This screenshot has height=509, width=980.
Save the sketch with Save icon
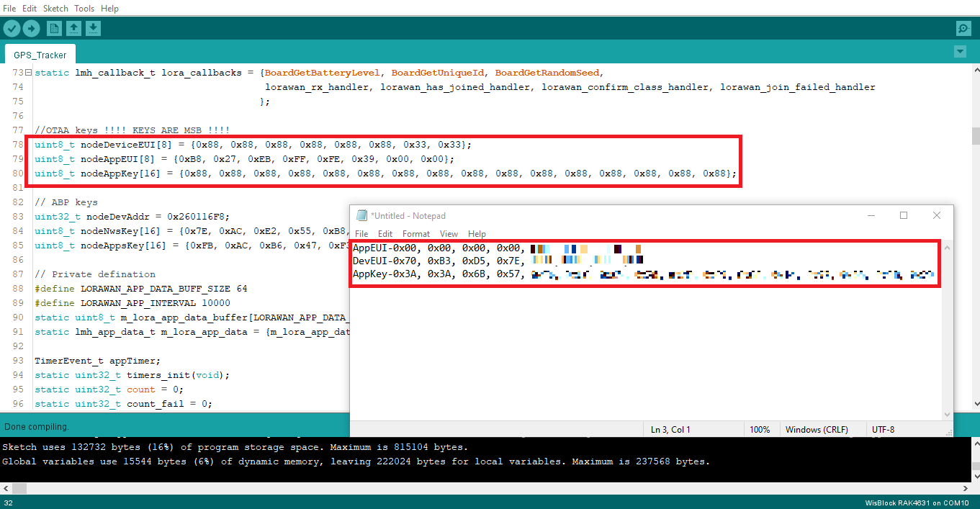(x=93, y=28)
